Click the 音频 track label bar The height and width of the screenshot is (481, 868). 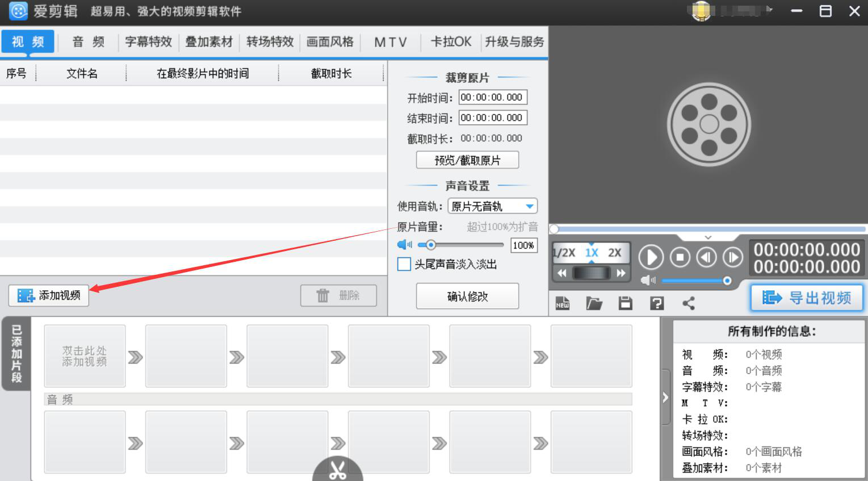point(338,399)
